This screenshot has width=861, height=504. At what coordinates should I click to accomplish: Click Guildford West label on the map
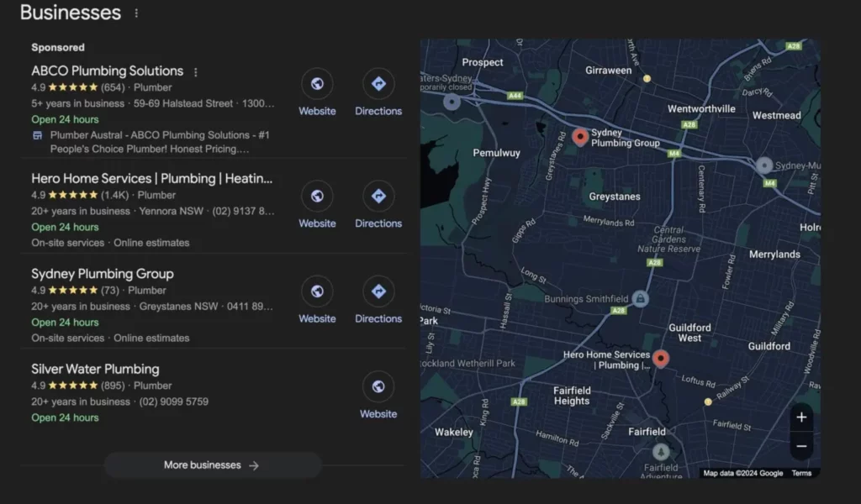click(689, 333)
